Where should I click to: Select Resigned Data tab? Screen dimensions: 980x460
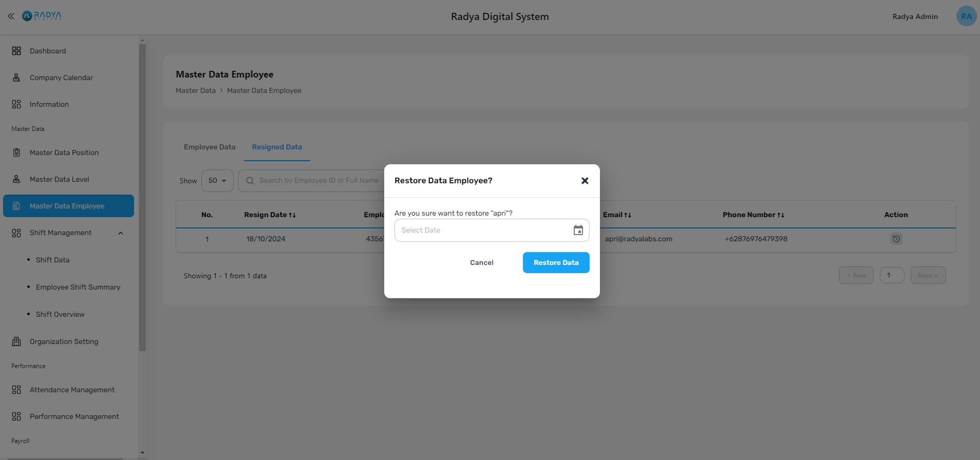277,147
